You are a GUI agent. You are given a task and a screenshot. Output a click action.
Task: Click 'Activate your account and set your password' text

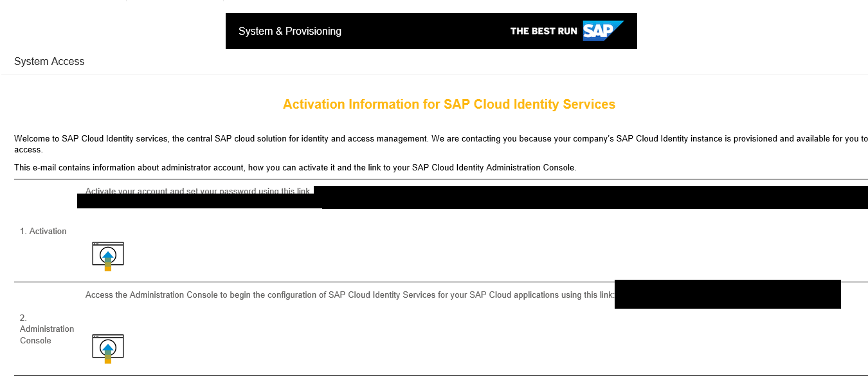pos(199,190)
